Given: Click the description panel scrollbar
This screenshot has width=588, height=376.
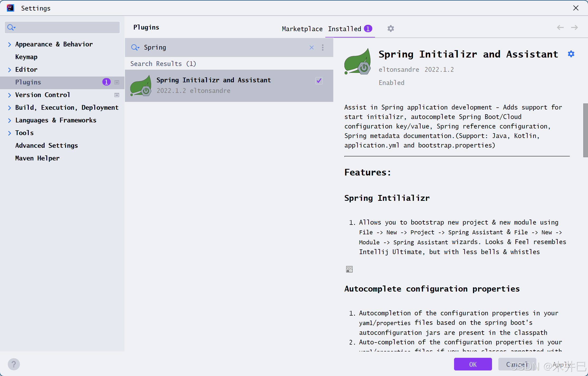Looking at the screenshot, I should tap(585, 130).
